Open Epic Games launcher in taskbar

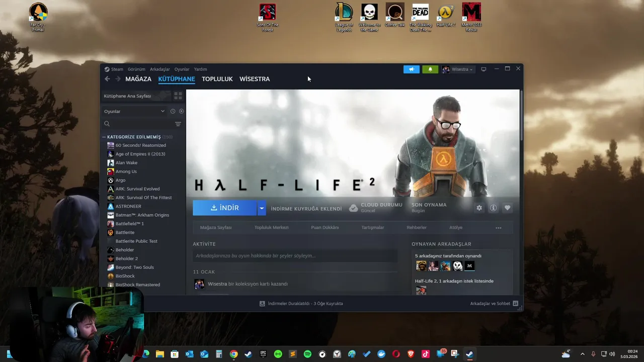click(x=263, y=354)
